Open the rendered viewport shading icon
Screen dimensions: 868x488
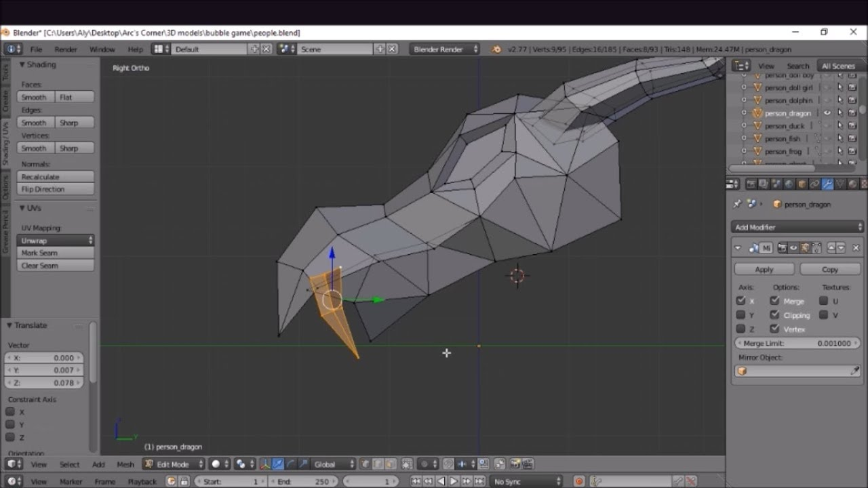pos(216,465)
